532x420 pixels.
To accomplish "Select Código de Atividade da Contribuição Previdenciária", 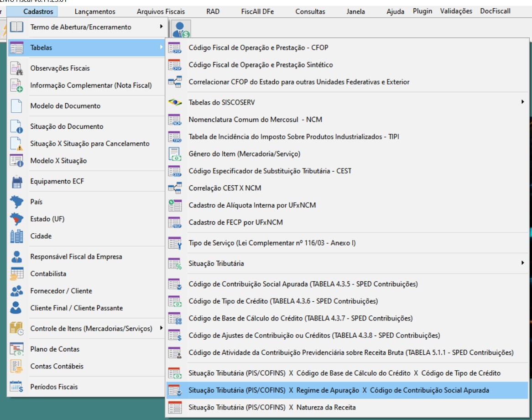I will tap(347, 352).
